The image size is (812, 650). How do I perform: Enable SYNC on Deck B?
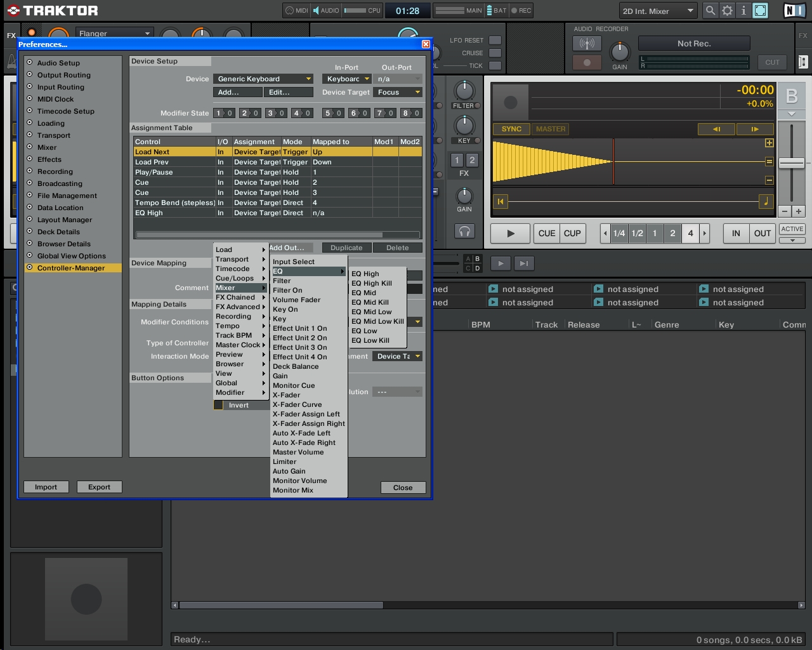click(511, 129)
